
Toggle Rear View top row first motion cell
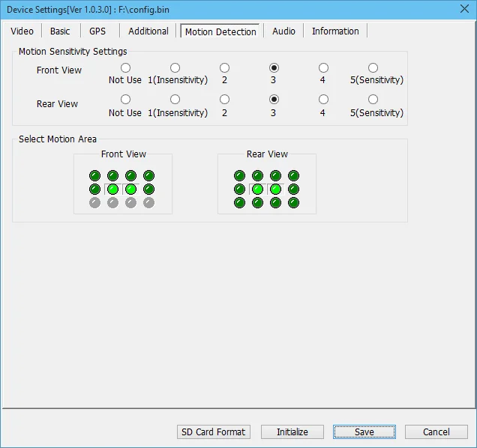click(240, 175)
